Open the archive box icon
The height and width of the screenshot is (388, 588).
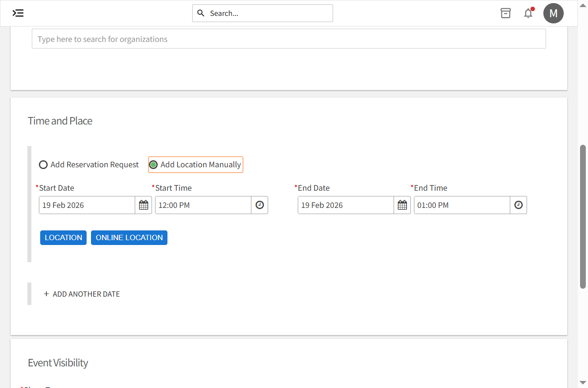tap(505, 13)
